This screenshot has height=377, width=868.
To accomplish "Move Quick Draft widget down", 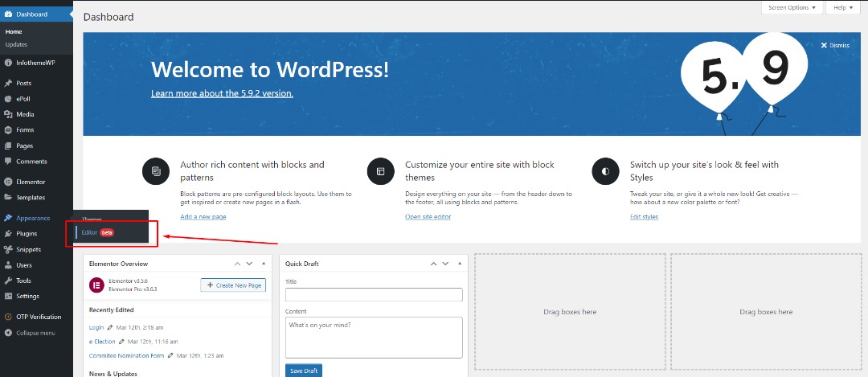I will point(445,264).
